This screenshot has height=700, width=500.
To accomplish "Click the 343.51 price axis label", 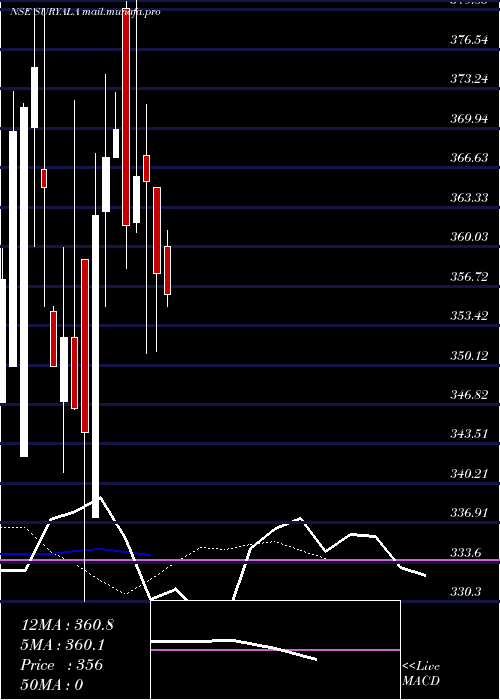I will click(x=469, y=434).
